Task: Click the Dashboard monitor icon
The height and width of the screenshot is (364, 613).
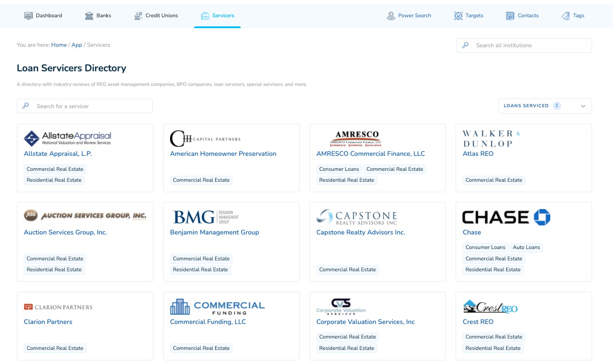Action: [x=29, y=16]
